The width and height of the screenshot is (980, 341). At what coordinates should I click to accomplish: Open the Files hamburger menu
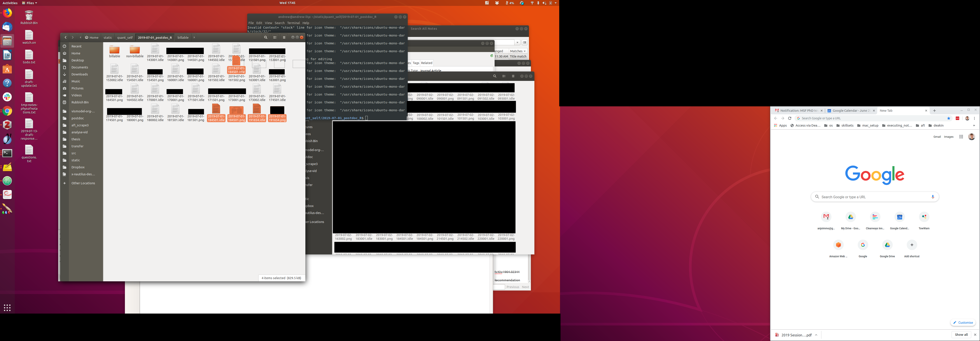click(284, 37)
